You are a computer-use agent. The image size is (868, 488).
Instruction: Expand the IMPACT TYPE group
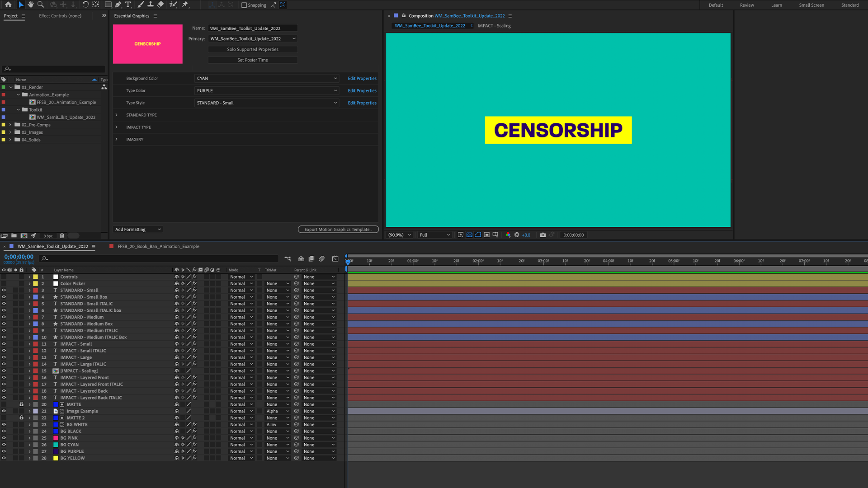click(116, 127)
